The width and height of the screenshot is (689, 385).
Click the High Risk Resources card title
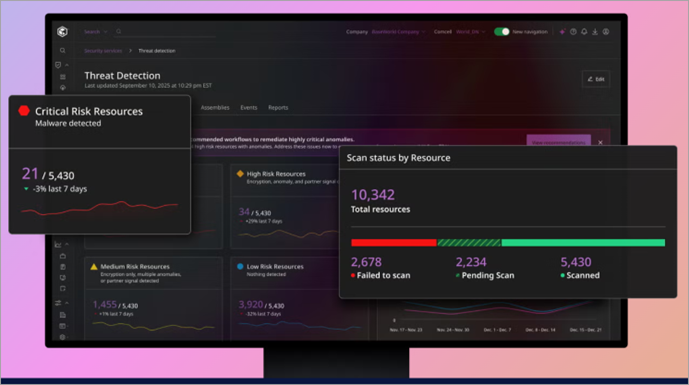[x=276, y=174]
